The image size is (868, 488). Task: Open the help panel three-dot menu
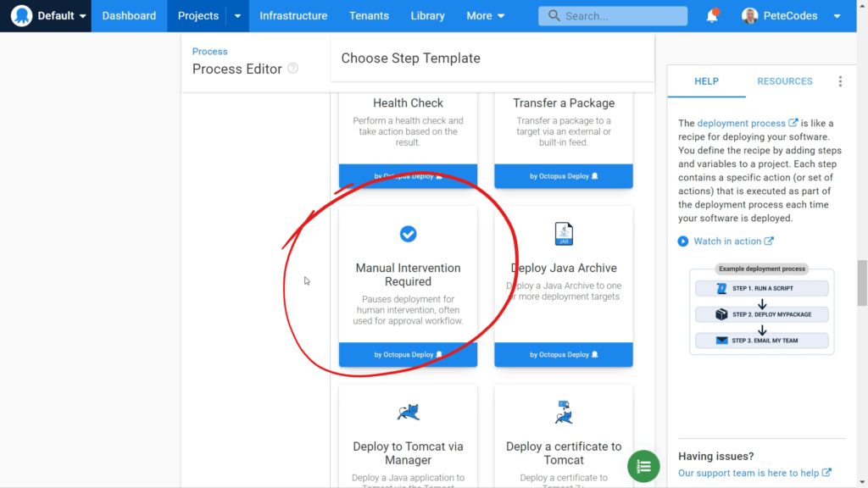[x=840, y=81]
